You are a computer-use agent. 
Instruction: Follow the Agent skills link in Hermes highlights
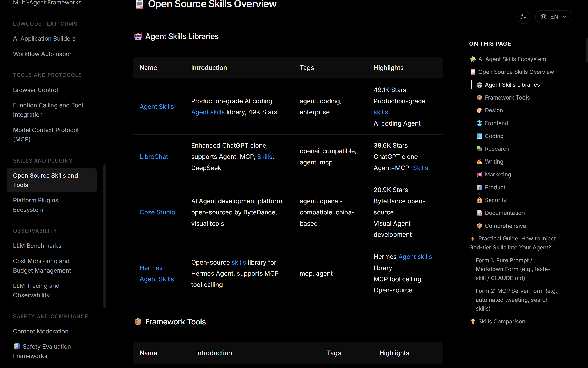[415, 257]
